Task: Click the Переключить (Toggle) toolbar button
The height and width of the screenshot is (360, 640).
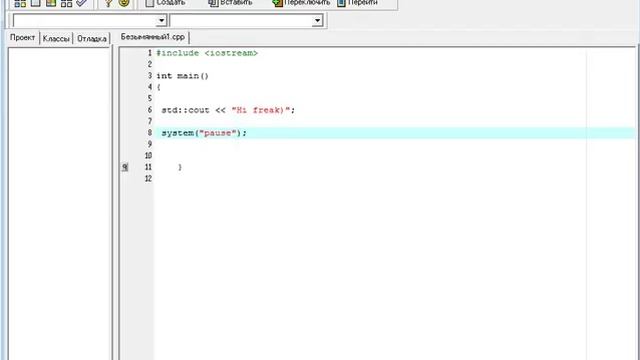Action: 301,3
